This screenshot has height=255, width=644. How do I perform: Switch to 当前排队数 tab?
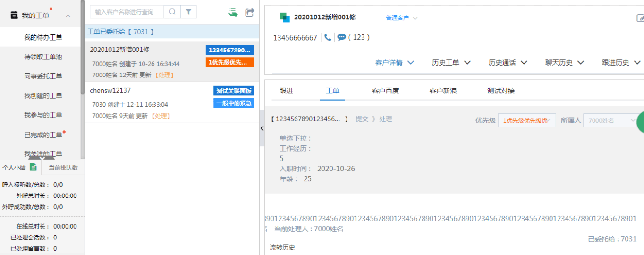point(63,167)
